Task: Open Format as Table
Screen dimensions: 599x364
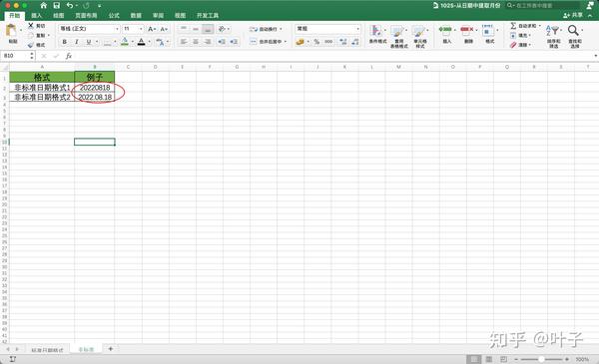Action: coord(398,36)
